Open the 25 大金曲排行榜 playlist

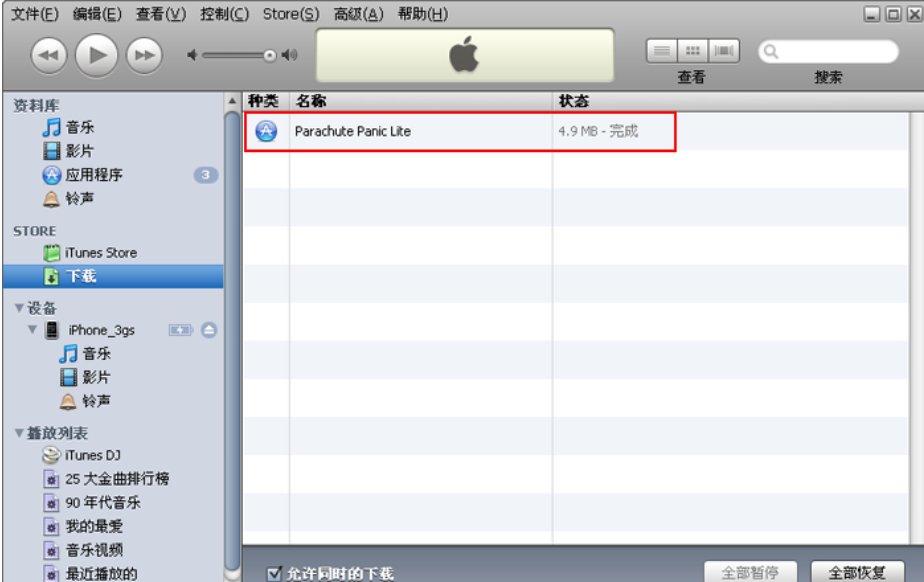117,479
